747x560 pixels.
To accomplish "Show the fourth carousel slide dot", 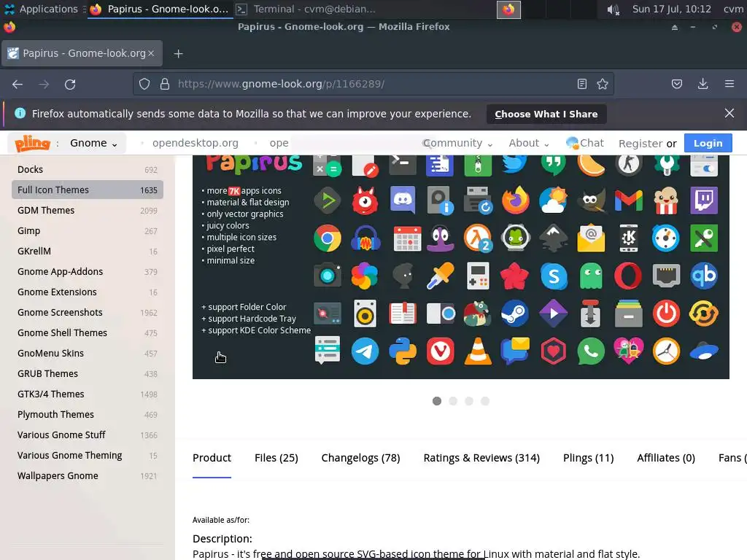I will tap(485, 401).
